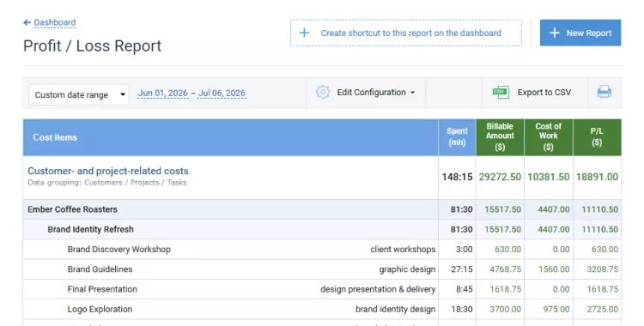This screenshot has width=644, height=326.
Task: Click the 975.00 cost of Logo Exploration
Action: [556, 309]
